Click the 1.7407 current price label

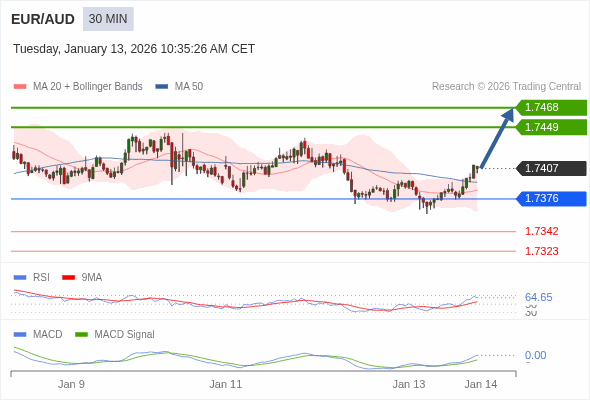pyautogui.click(x=551, y=168)
